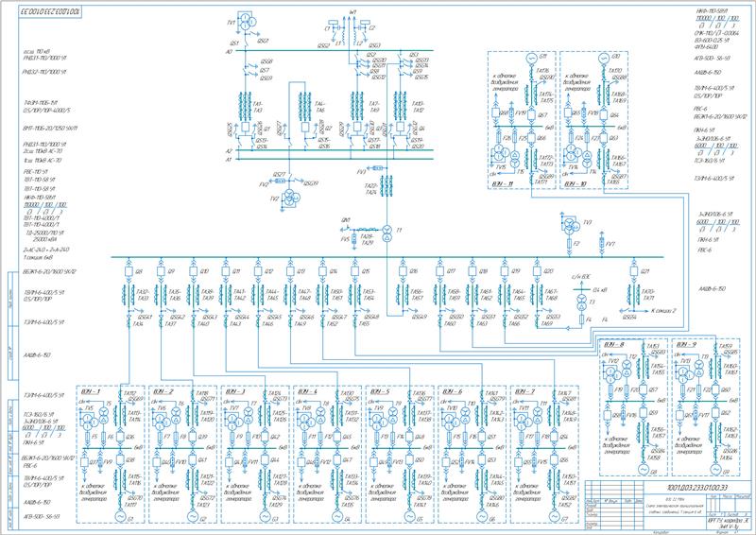Click generator G11 symbol

click(x=531, y=59)
